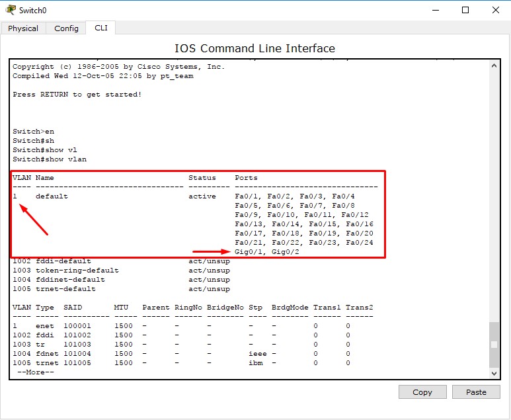This screenshot has height=420, width=511.
Task: Click the 'Status' column header
Action: (202, 178)
